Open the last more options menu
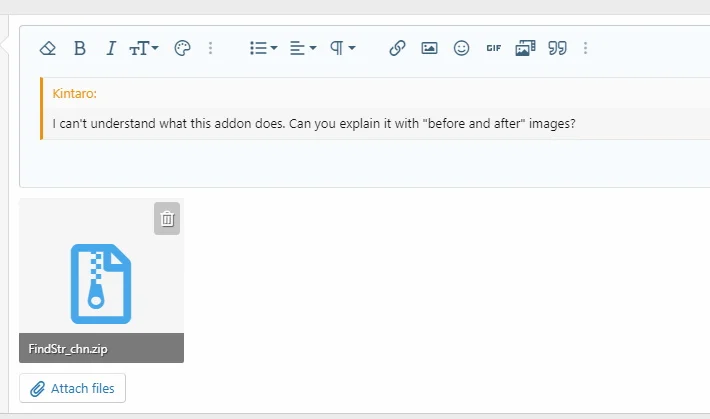 click(585, 48)
